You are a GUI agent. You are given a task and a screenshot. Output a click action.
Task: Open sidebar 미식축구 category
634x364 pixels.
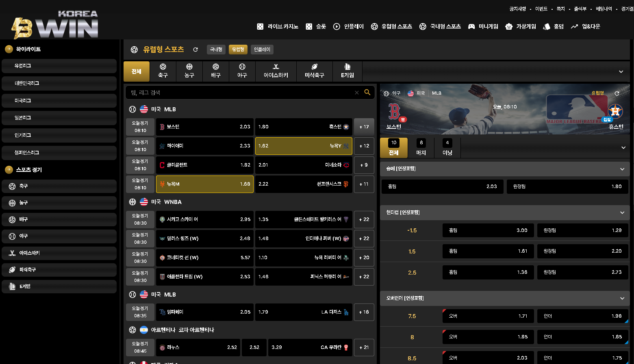[x=59, y=270]
